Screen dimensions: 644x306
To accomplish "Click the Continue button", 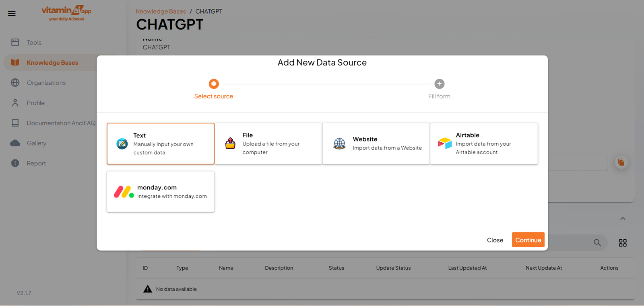I will pos(528,240).
